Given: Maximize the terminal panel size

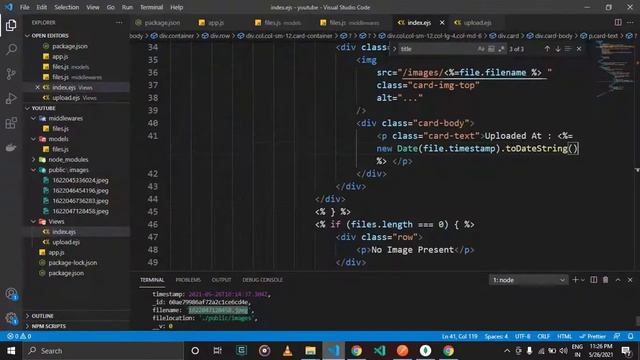Looking at the screenshot, I should click(x=618, y=280).
